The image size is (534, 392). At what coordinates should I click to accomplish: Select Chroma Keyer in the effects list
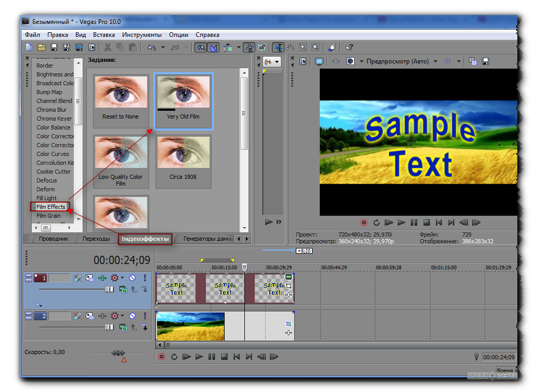click(x=54, y=119)
